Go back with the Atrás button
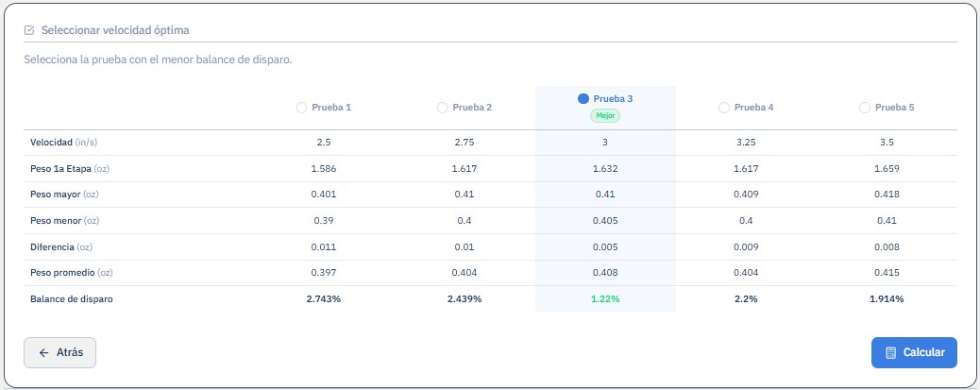This screenshot has width=980, height=390. [60, 352]
